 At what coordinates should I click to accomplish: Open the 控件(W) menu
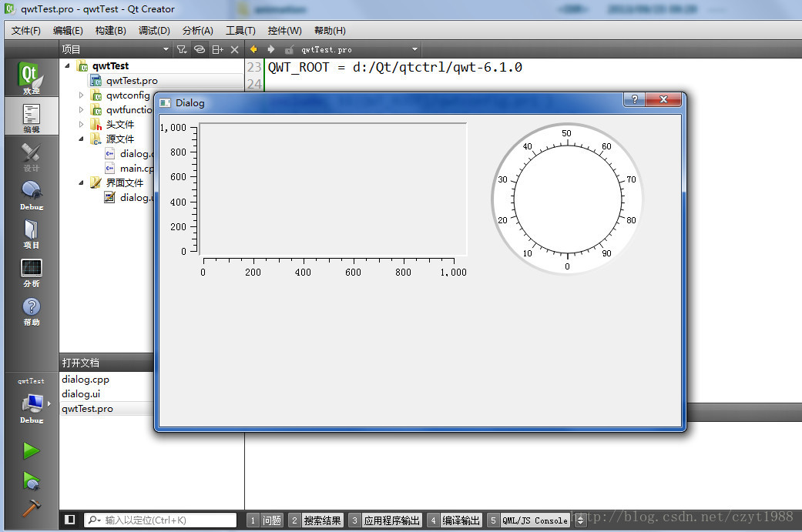tap(284, 31)
